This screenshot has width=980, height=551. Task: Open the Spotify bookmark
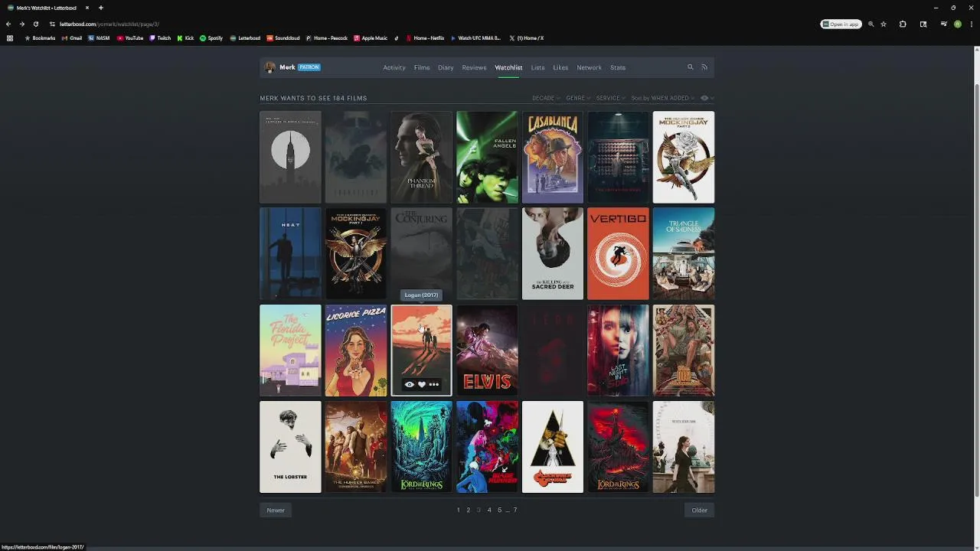pos(211,38)
